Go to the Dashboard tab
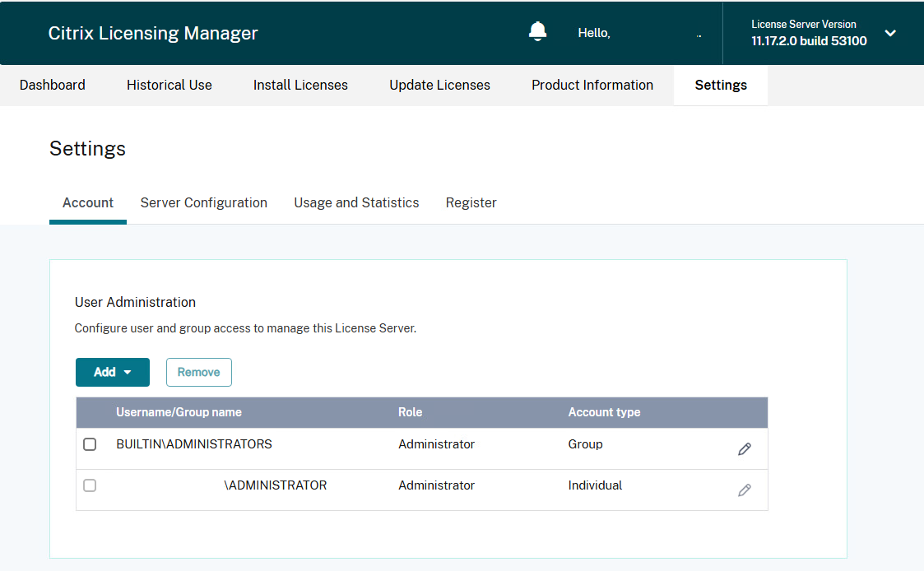This screenshot has width=924, height=571. (x=53, y=85)
